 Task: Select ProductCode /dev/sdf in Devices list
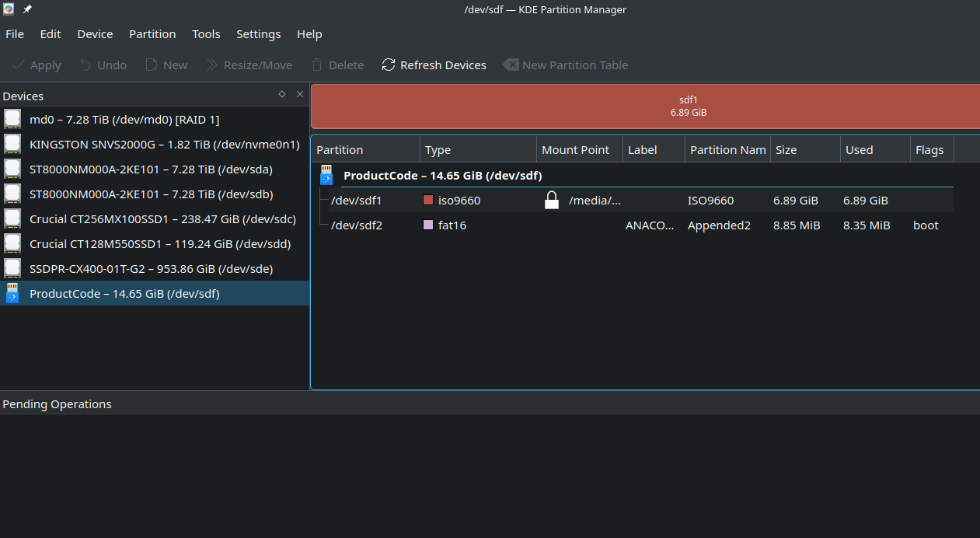[x=155, y=293]
